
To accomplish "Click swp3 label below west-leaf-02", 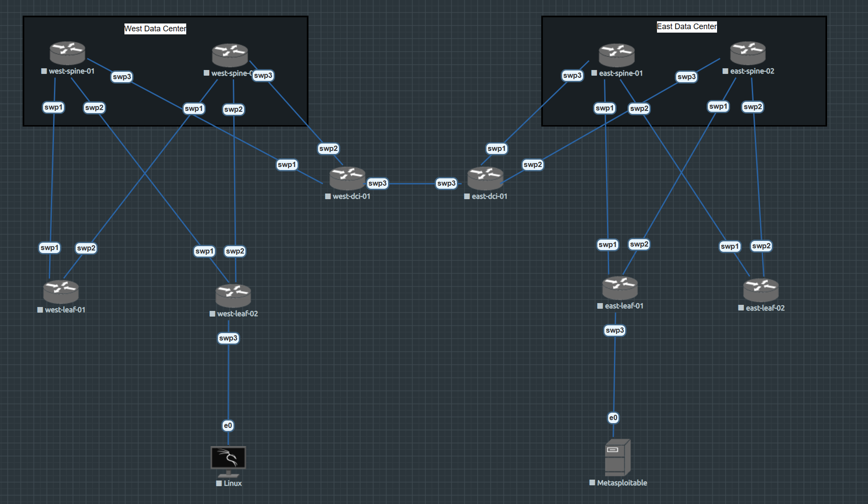I will 228,338.
